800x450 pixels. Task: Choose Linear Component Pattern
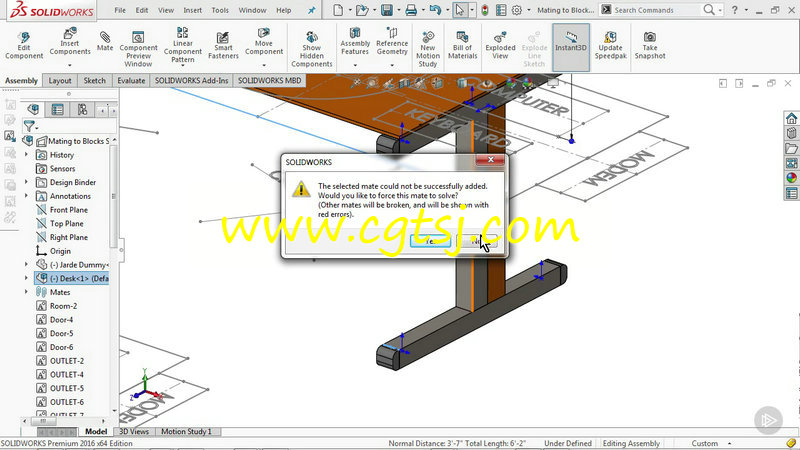coord(183,45)
